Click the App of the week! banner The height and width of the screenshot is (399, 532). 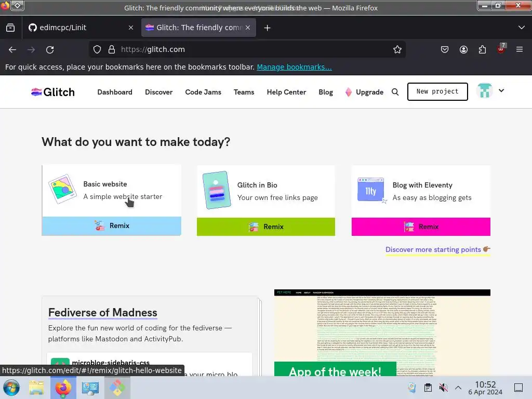pyautogui.click(x=335, y=370)
